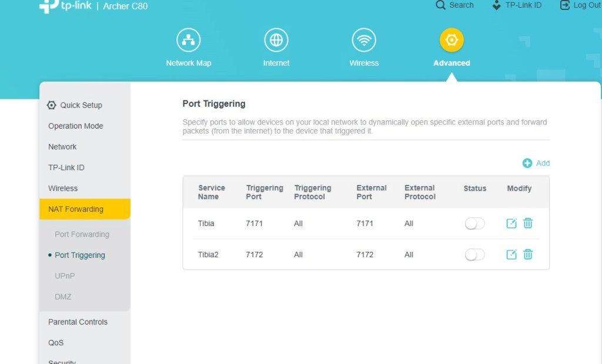The image size is (602, 364).
Task: Click the Triggering Protocol column header
Action: click(x=313, y=192)
